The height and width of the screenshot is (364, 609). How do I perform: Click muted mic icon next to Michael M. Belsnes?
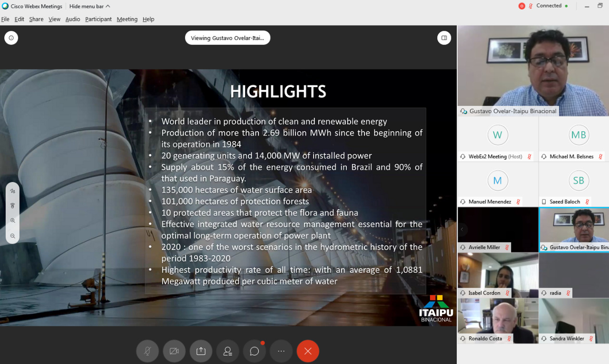point(600,156)
